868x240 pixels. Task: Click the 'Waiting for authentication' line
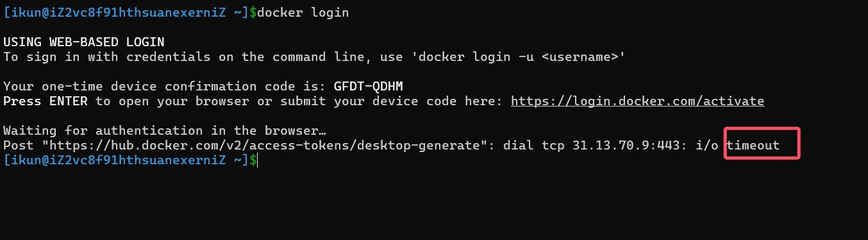165,131
